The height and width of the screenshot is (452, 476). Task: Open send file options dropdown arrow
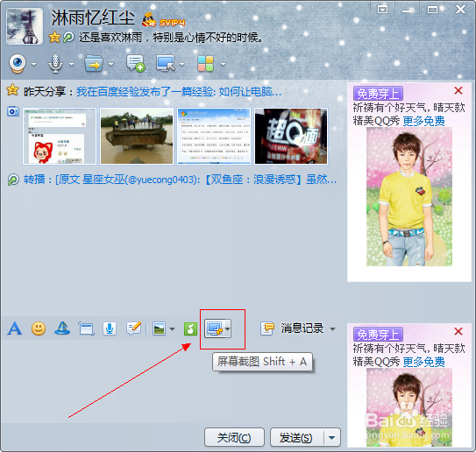[110, 64]
